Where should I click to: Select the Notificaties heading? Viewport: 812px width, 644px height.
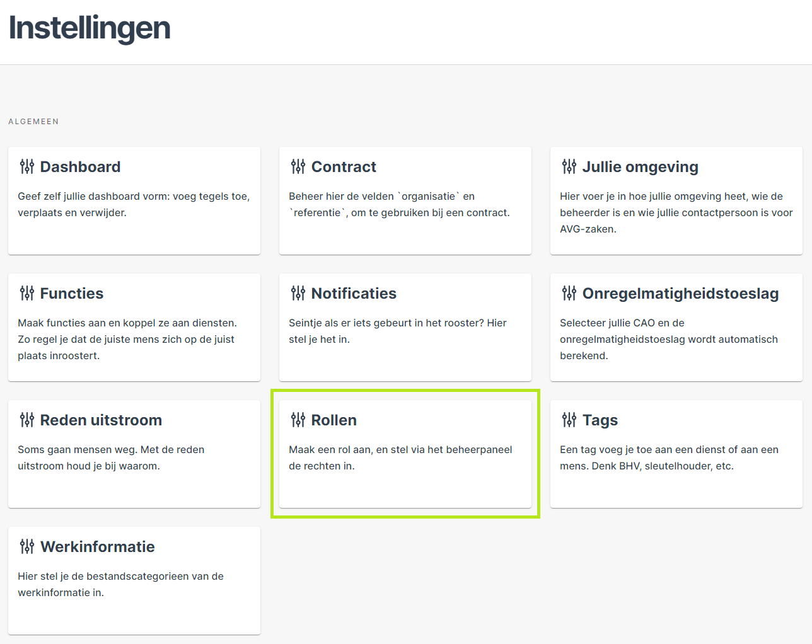coord(354,294)
